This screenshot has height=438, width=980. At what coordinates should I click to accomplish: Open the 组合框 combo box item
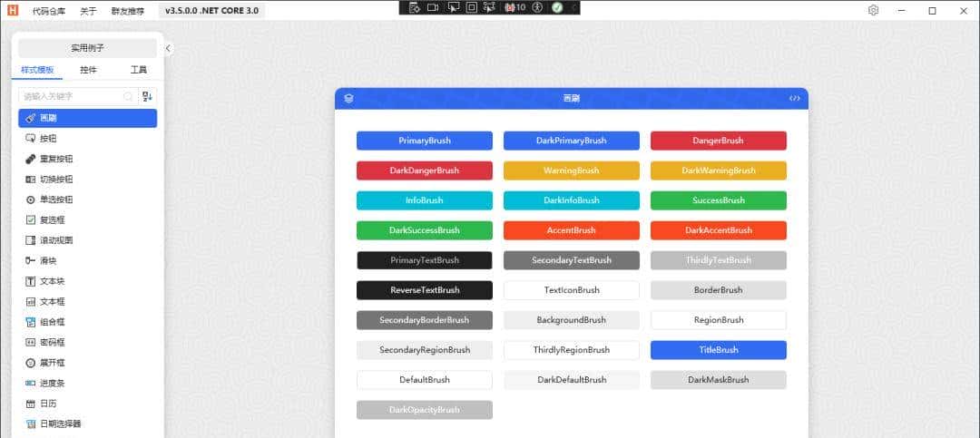pyautogui.click(x=52, y=322)
